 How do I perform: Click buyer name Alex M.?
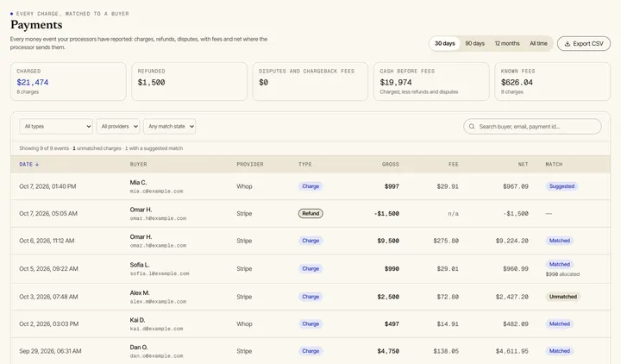pos(140,293)
